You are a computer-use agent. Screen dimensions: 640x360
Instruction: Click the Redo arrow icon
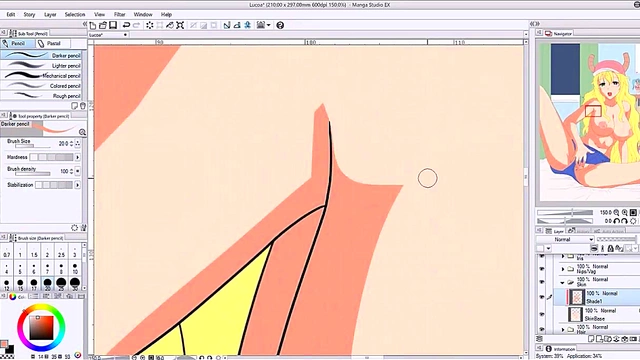point(137,25)
